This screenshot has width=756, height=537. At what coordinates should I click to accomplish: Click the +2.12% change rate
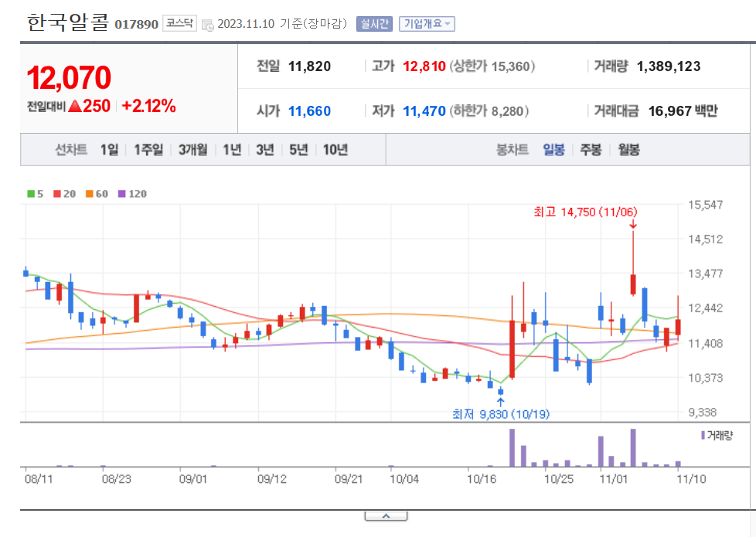pyautogui.click(x=148, y=106)
